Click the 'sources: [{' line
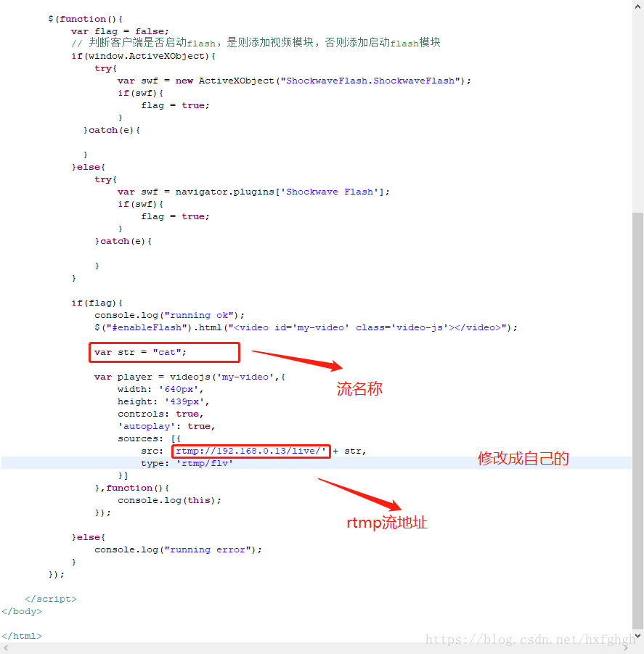 coord(149,438)
